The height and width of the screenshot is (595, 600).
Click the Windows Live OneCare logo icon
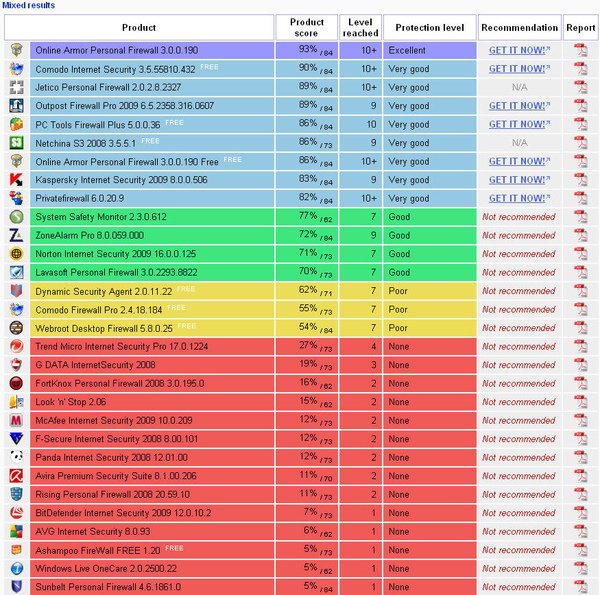(x=16, y=569)
